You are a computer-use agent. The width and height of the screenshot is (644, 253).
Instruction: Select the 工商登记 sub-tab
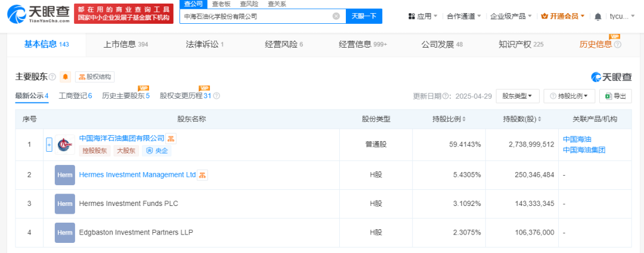click(75, 96)
